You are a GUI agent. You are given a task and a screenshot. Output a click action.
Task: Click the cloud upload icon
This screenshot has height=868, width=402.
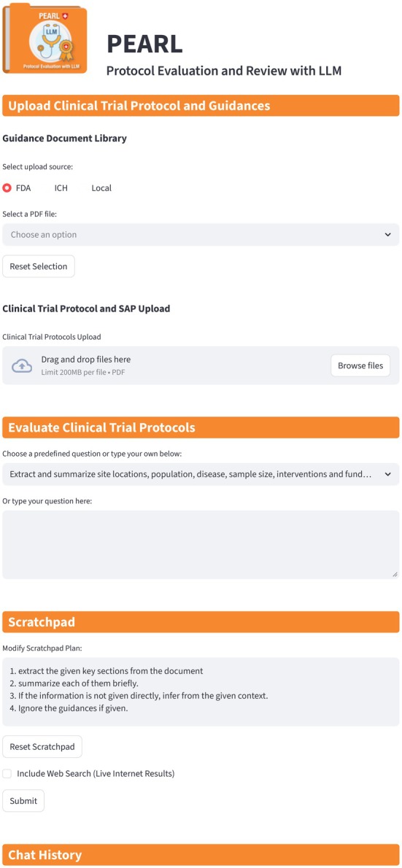pyautogui.click(x=22, y=365)
